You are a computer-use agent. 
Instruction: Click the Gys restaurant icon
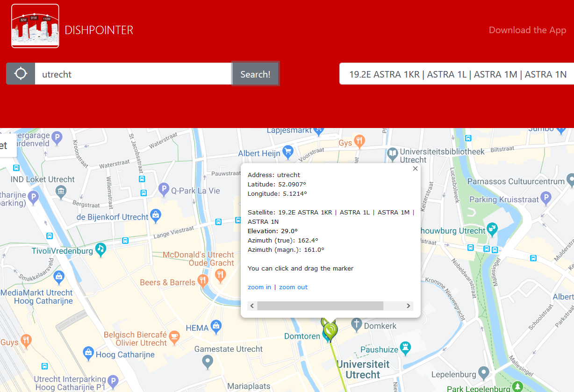[x=359, y=141]
